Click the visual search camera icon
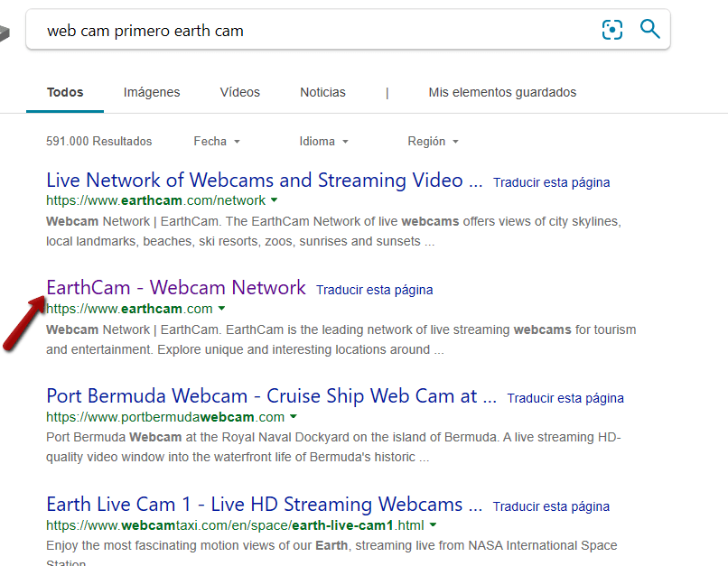The height and width of the screenshot is (566, 728). 612,30
